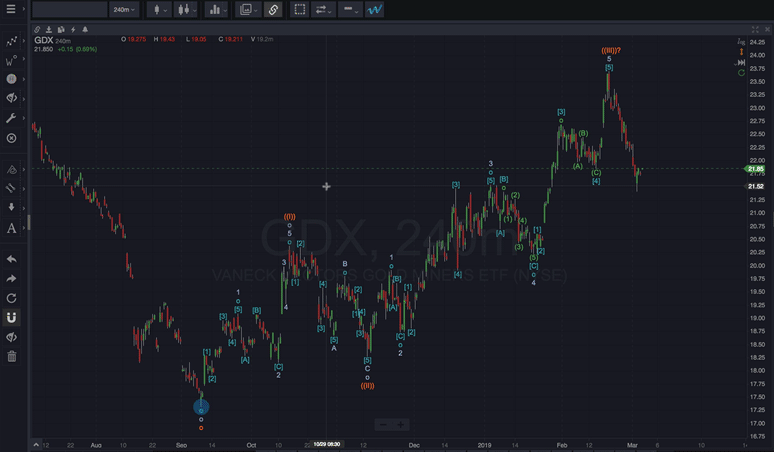774x452 pixels.
Task: Click the redo arrow in sidebar
Action: tap(11, 279)
